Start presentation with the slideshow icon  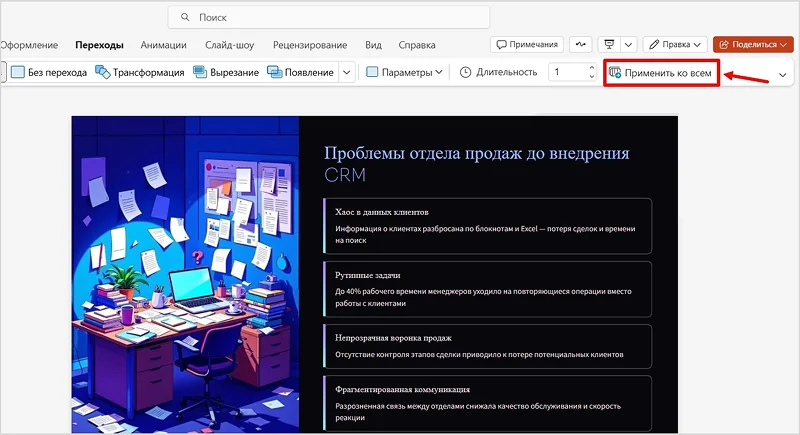coord(609,44)
